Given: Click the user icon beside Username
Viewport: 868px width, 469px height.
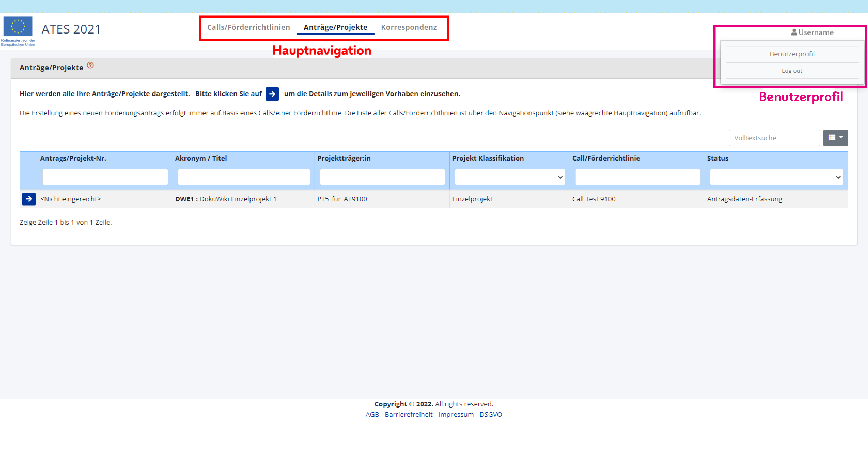Looking at the screenshot, I should (794, 32).
